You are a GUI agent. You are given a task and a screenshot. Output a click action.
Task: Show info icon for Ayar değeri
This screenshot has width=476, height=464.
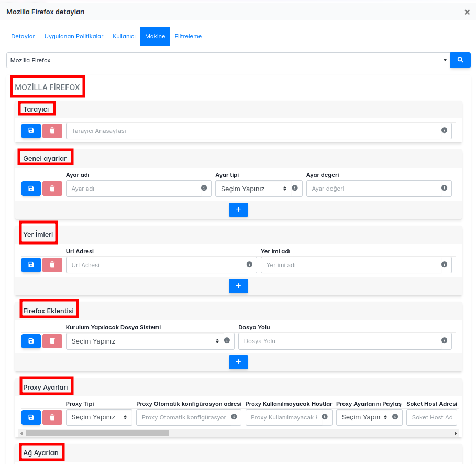point(444,188)
